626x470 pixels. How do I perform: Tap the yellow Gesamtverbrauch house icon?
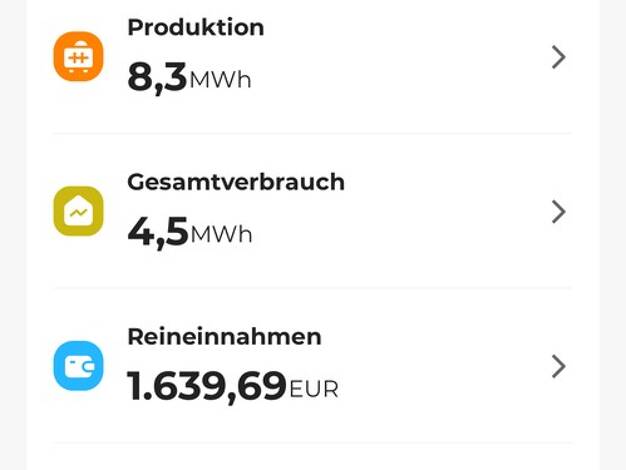point(78,211)
